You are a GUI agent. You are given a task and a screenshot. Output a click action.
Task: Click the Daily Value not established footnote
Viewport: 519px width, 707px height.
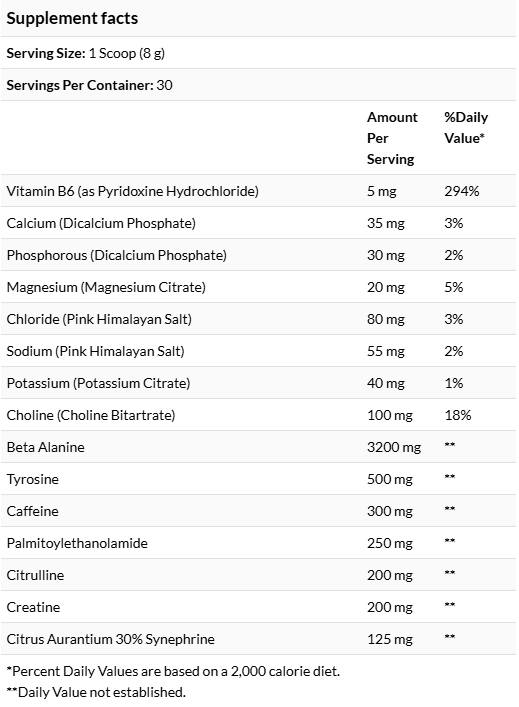pyautogui.click(x=96, y=692)
